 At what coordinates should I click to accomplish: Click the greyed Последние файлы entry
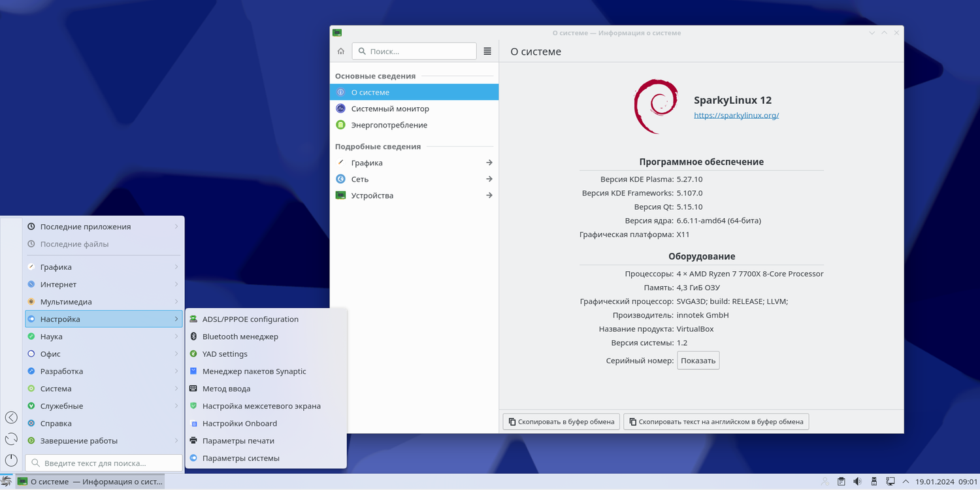(104, 244)
